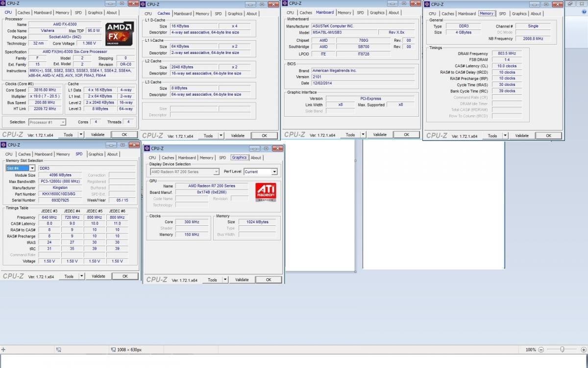This screenshot has width=588, height=368.
Task: Click OK in the Graphics window
Action: coord(269,280)
